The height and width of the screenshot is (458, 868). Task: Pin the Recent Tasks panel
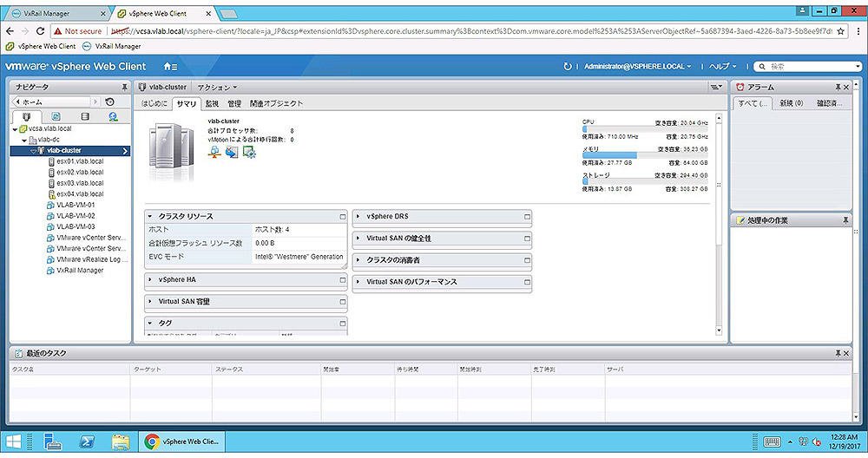pyautogui.click(x=838, y=353)
